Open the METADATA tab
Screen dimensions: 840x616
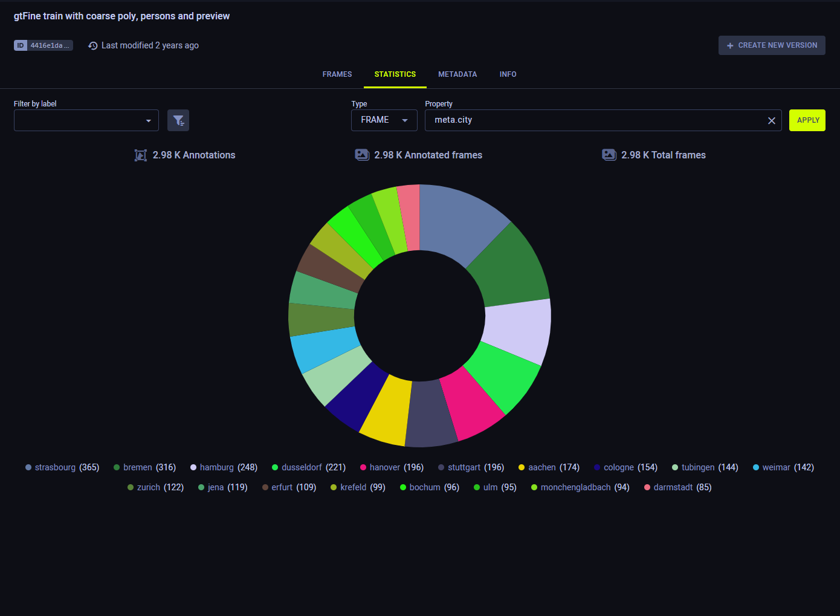pos(457,74)
